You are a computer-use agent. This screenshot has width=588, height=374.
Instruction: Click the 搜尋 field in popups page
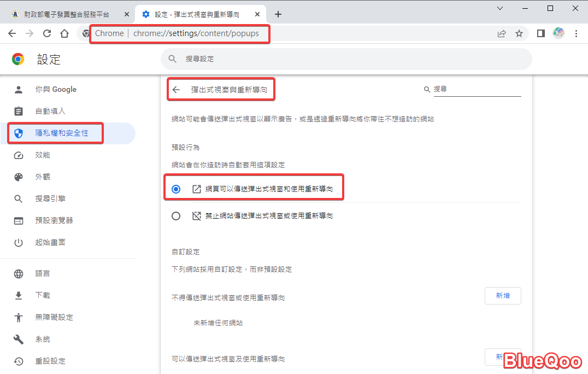click(477, 89)
